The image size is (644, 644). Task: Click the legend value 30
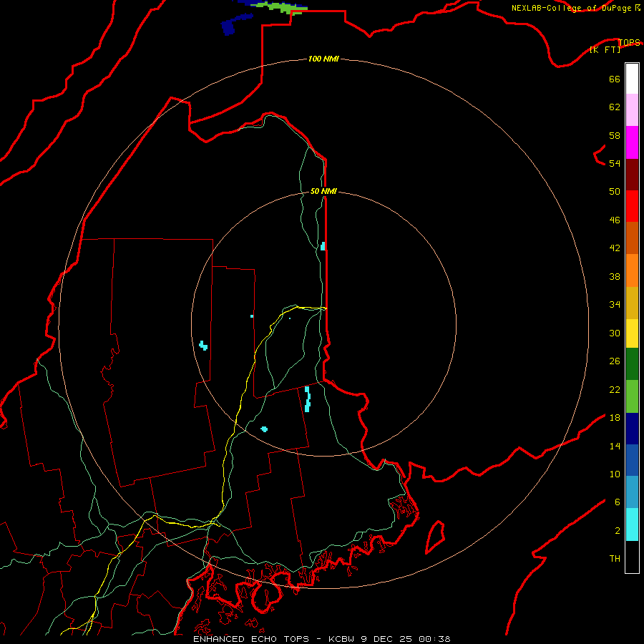[615, 333]
